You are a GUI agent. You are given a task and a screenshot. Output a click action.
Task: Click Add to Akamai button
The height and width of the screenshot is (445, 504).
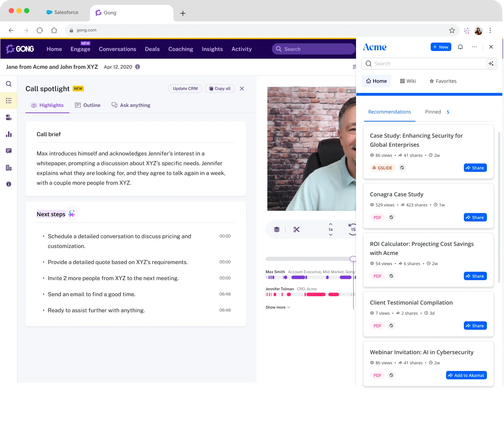click(x=466, y=375)
